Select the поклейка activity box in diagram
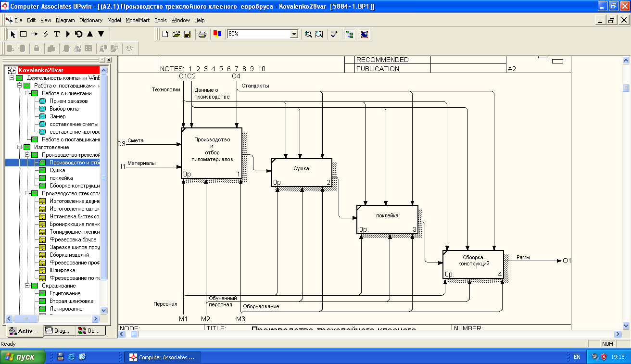 pyautogui.click(x=387, y=219)
